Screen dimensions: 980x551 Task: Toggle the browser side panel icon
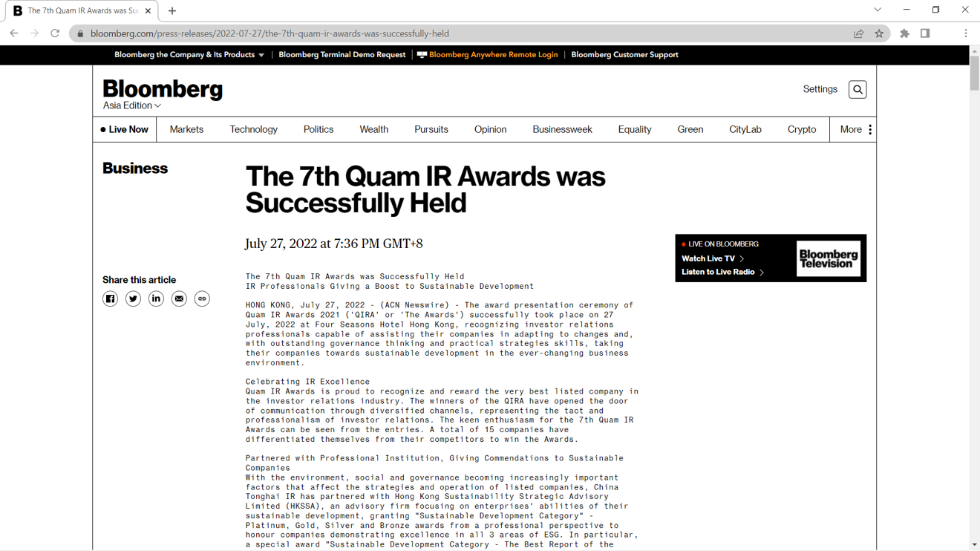pos(925,33)
